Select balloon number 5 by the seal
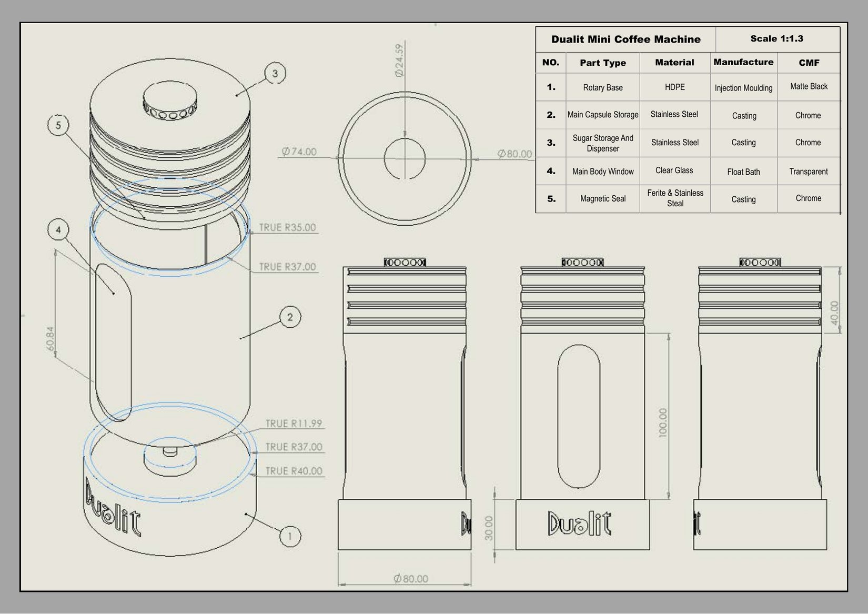This screenshot has width=868, height=614. [x=58, y=125]
